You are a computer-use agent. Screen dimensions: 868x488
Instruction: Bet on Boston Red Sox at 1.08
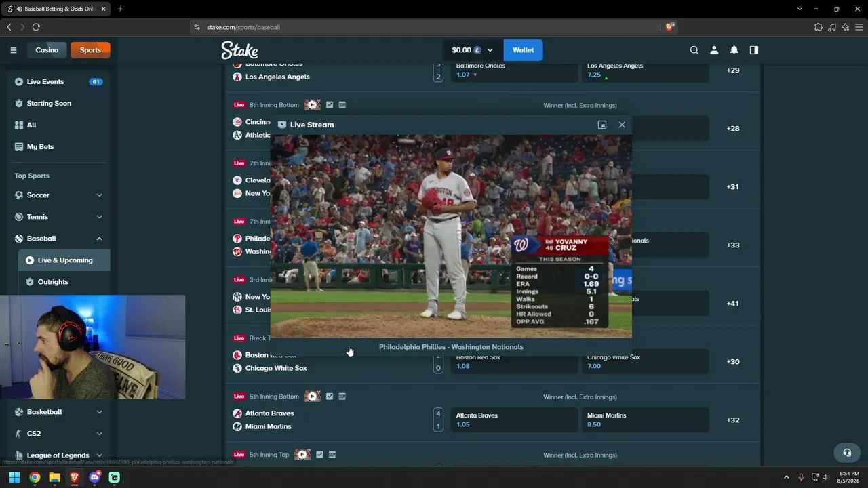point(513,361)
